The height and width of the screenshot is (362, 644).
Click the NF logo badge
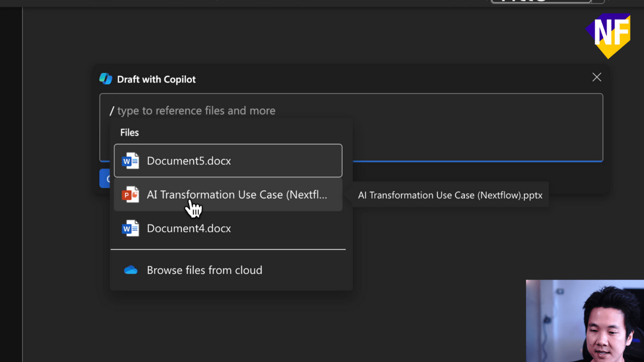609,35
